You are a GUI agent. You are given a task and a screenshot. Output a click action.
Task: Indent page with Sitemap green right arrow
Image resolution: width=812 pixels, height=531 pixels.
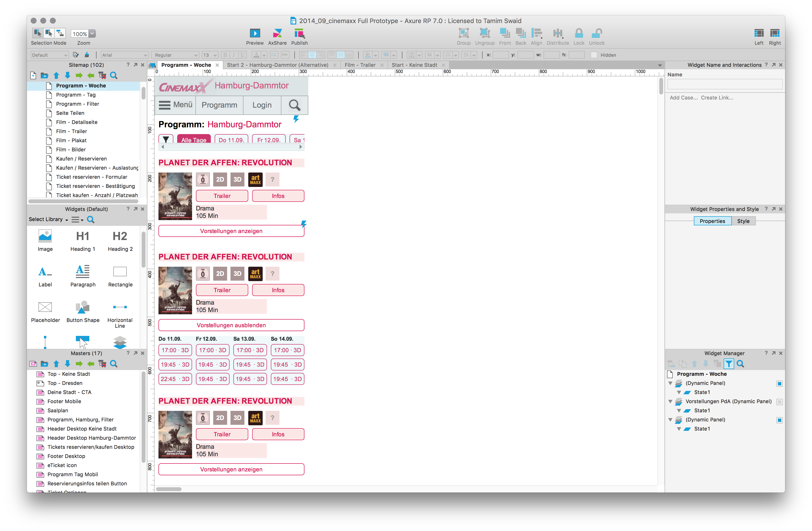pyautogui.click(x=79, y=75)
